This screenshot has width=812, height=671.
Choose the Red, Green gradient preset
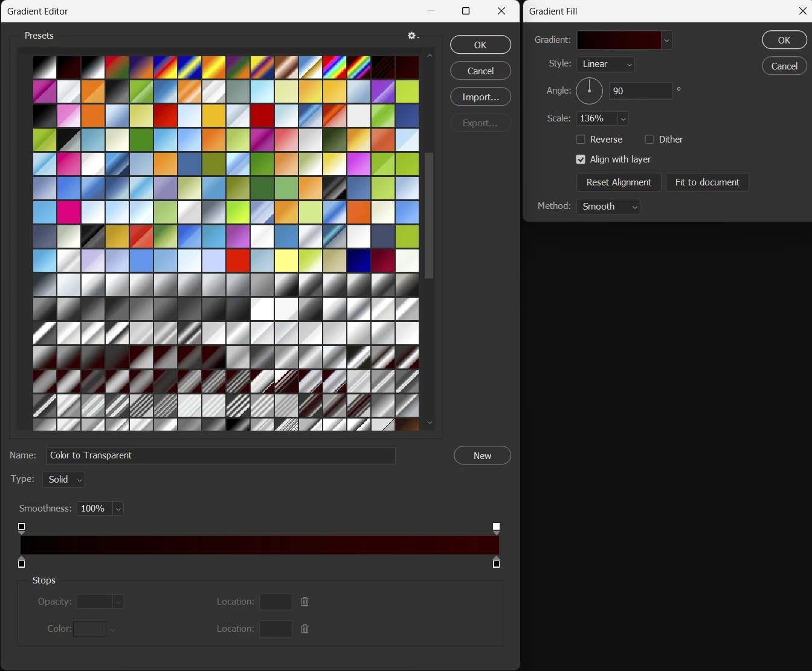[117, 68]
